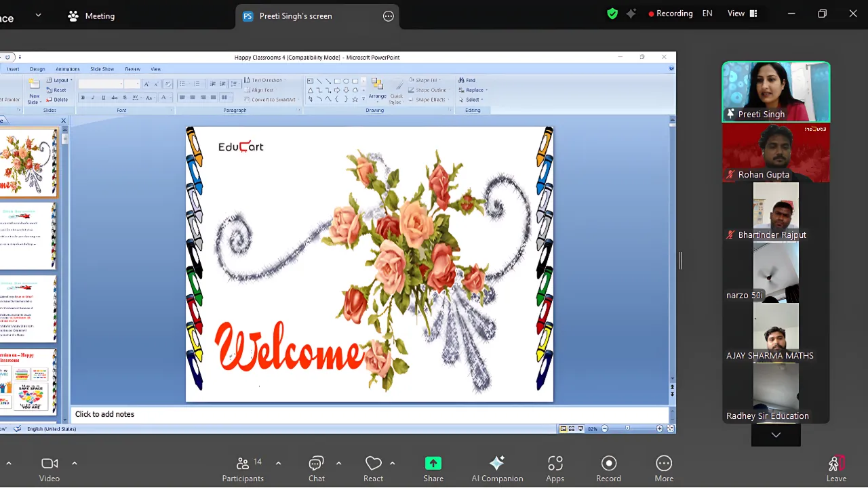
Task: Switch to Slide Sorter view in status bar
Action: pyautogui.click(x=572, y=428)
